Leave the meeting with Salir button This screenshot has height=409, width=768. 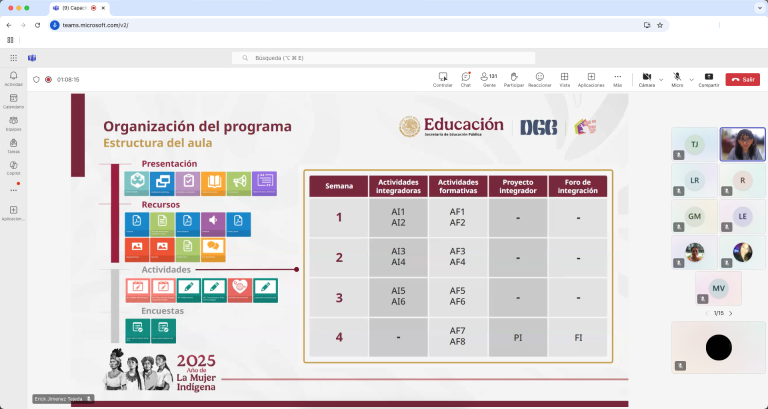(742, 79)
